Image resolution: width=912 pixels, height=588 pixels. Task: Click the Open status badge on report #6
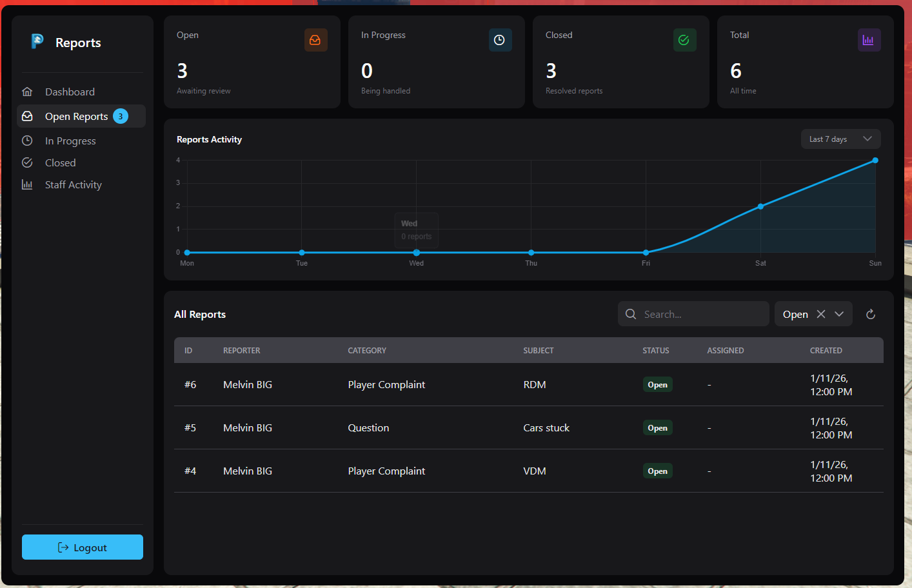[x=657, y=384]
